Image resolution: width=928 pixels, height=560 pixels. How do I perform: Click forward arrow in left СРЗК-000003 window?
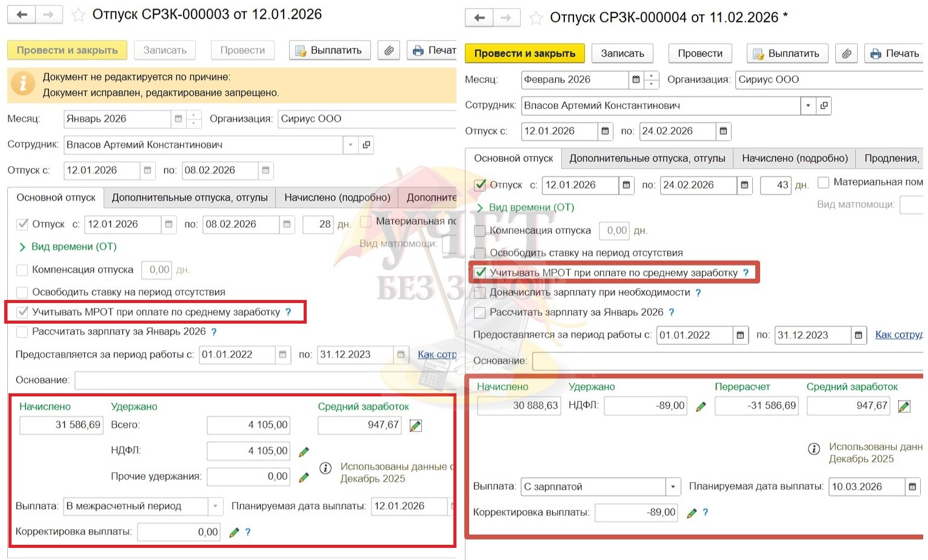[x=49, y=15]
